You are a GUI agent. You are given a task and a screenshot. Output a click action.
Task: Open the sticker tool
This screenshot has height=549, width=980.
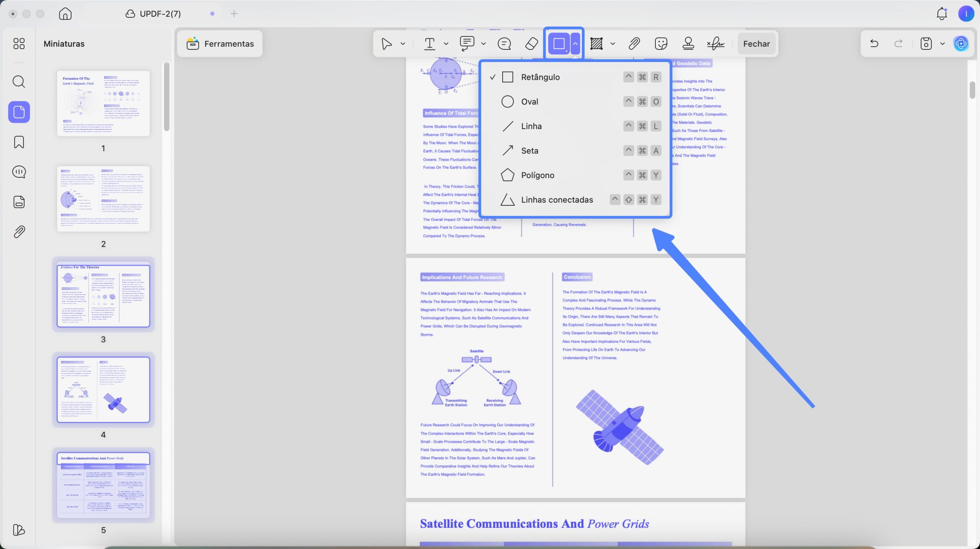click(x=661, y=44)
